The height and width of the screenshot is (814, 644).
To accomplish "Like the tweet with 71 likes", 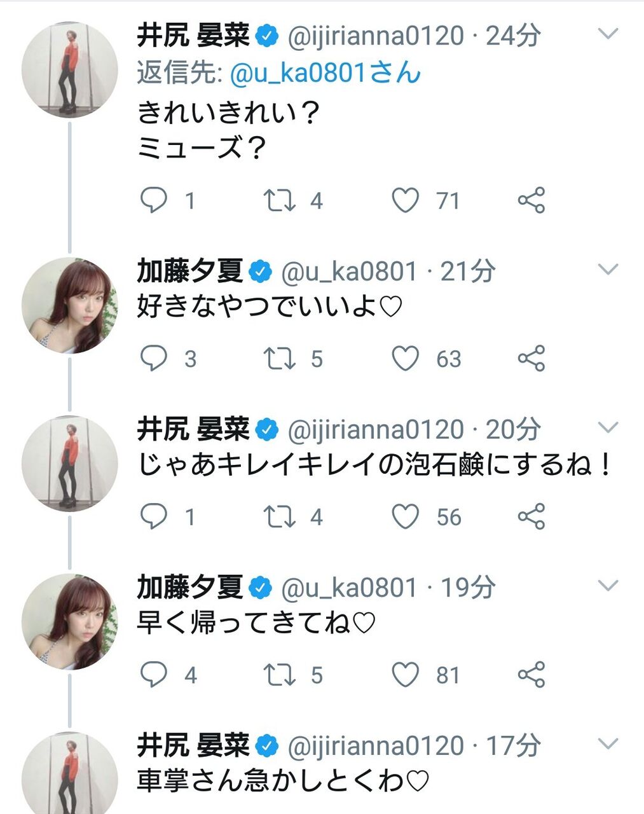I will [x=405, y=201].
